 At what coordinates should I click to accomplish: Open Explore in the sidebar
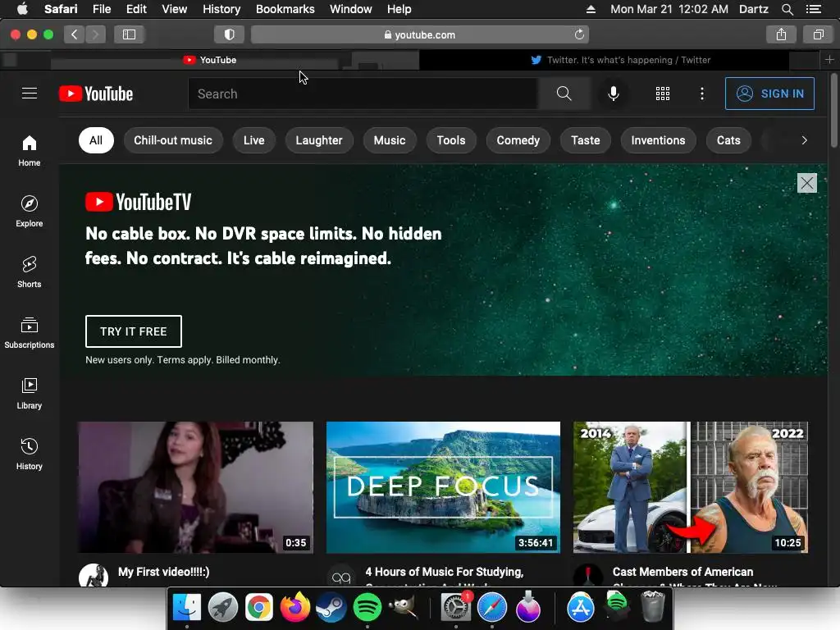(x=30, y=211)
